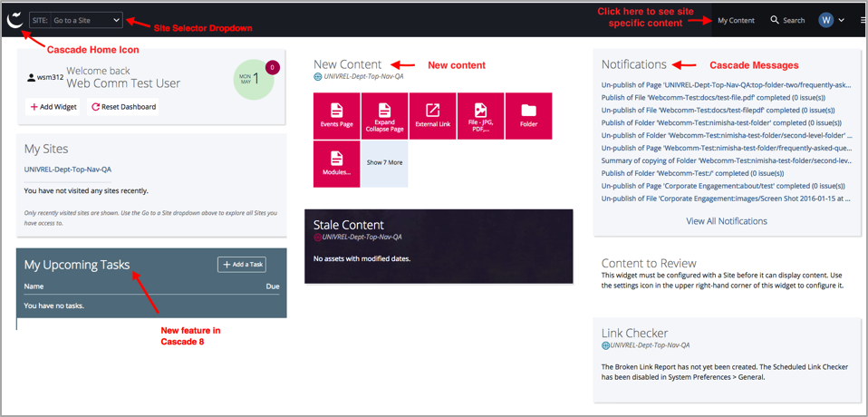Click the Add a Task button
This screenshot has height=417, width=868.
pos(242,265)
